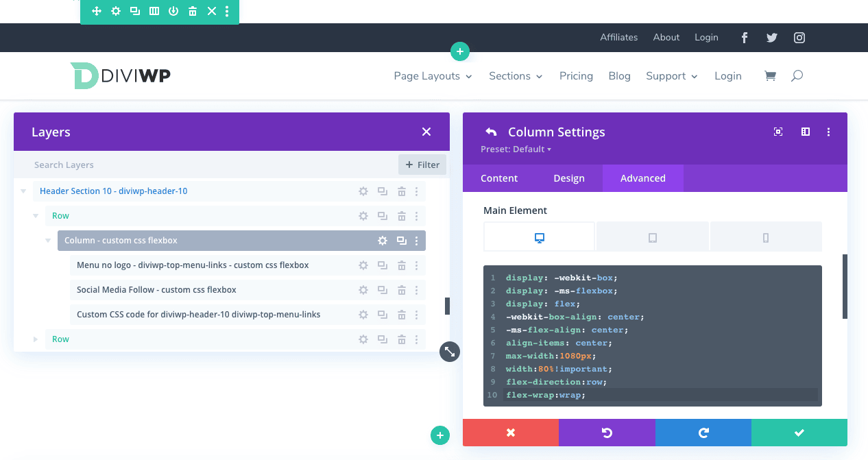Open the About link in the top bar

coord(666,38)
